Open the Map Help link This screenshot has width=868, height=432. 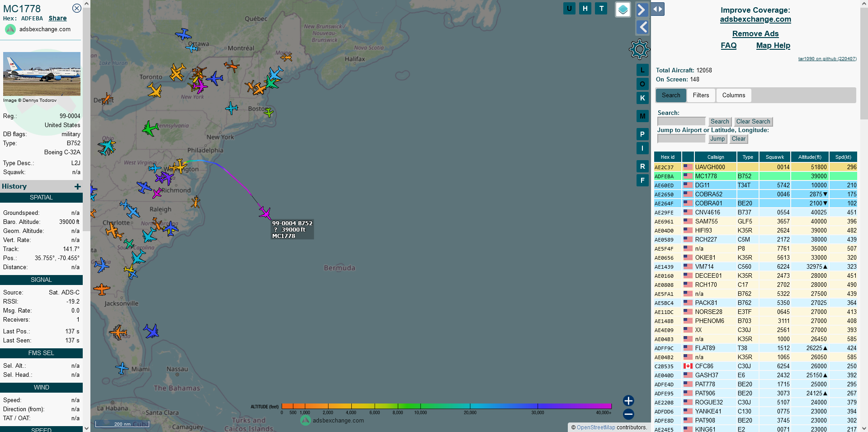(773, 46)
